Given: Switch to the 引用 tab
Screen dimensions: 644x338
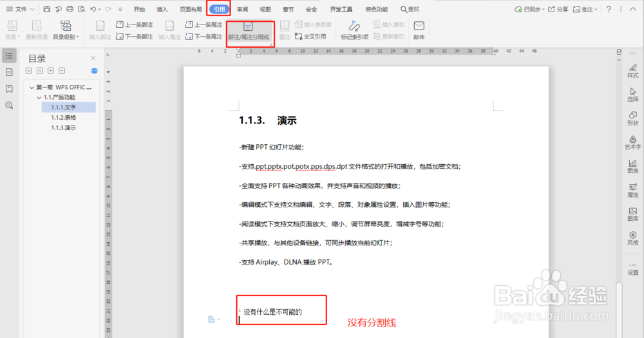Looking at the screenshot, I should (219, 9).
